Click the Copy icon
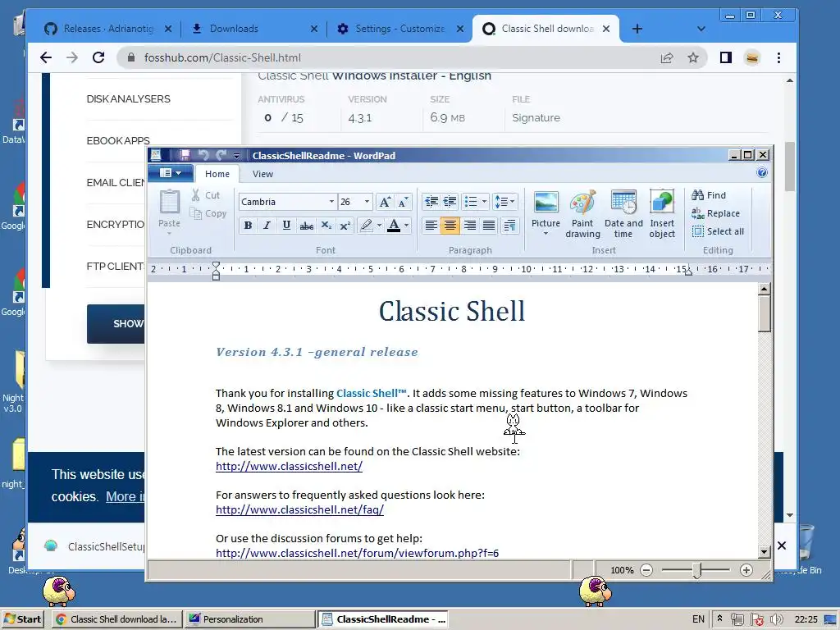 click(196, 214)
